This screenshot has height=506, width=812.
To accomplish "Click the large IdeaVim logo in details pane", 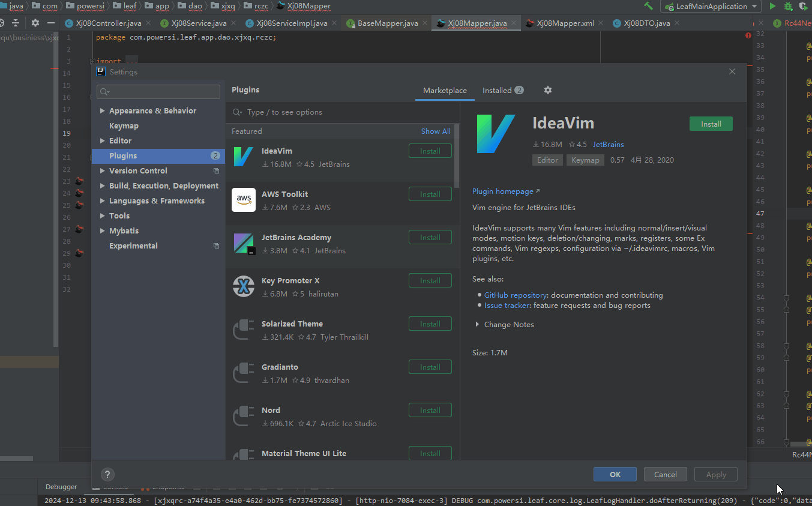I will [x=496, y=134].
